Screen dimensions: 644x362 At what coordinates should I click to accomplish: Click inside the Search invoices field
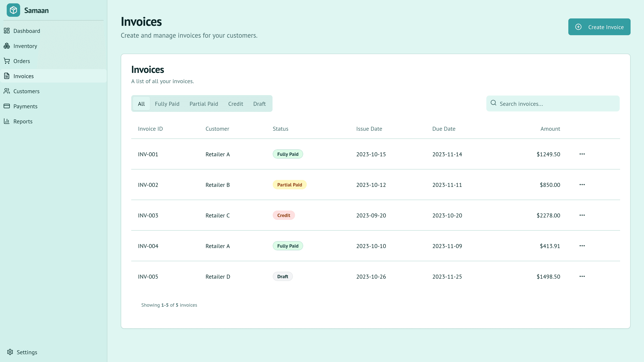[x=538, y=103]
